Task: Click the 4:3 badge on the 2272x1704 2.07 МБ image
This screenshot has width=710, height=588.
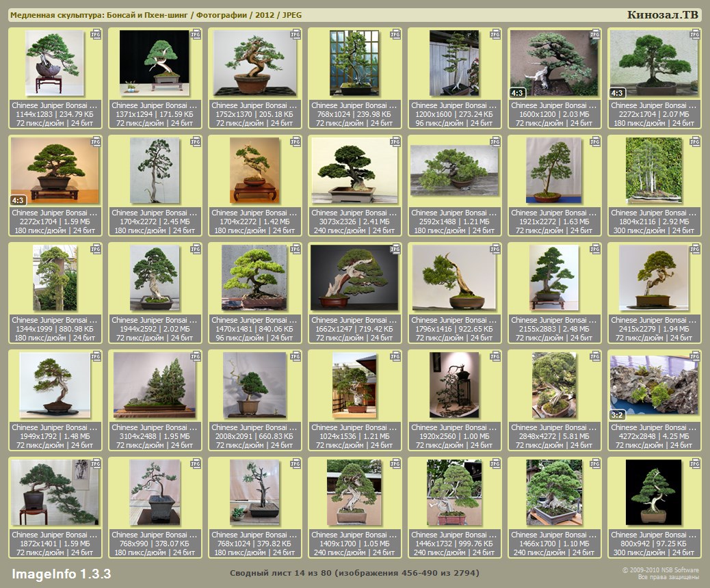Action: (x=617, y=93)
